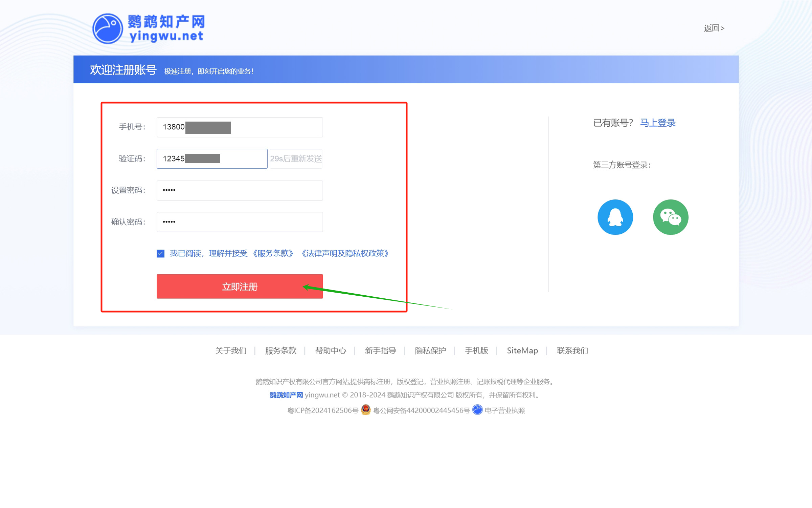Uncheck the terms agreement checkbox
The width and height of the screenshot is (812, 508).
tap(160, 253)
